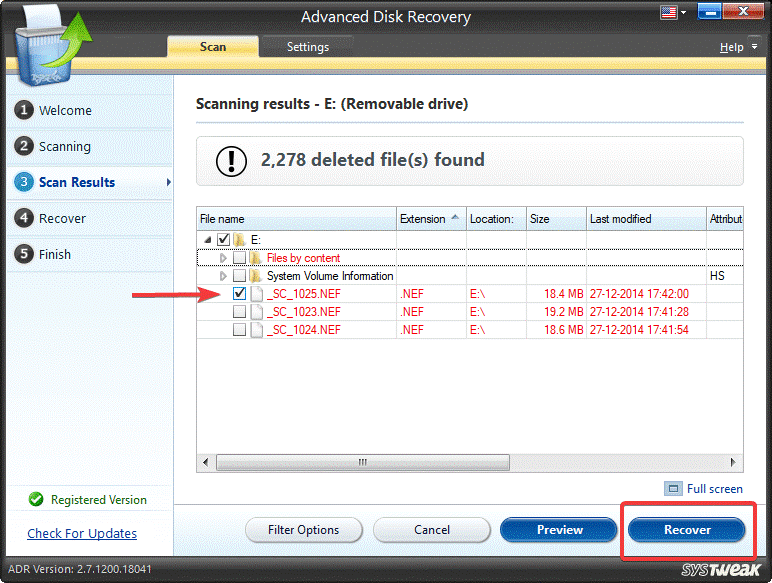Click the E: drive folder icon

240,240
